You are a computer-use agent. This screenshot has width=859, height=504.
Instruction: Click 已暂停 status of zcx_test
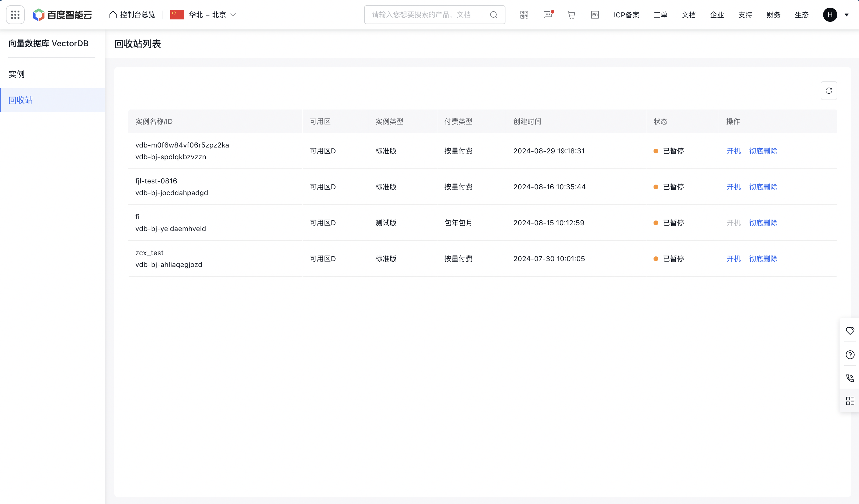669,258
